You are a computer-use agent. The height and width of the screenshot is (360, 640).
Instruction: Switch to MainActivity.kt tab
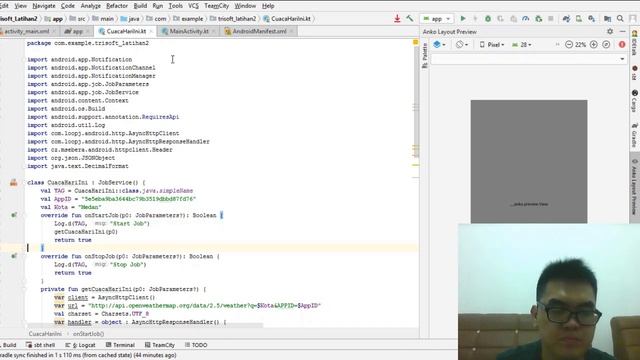189,31
